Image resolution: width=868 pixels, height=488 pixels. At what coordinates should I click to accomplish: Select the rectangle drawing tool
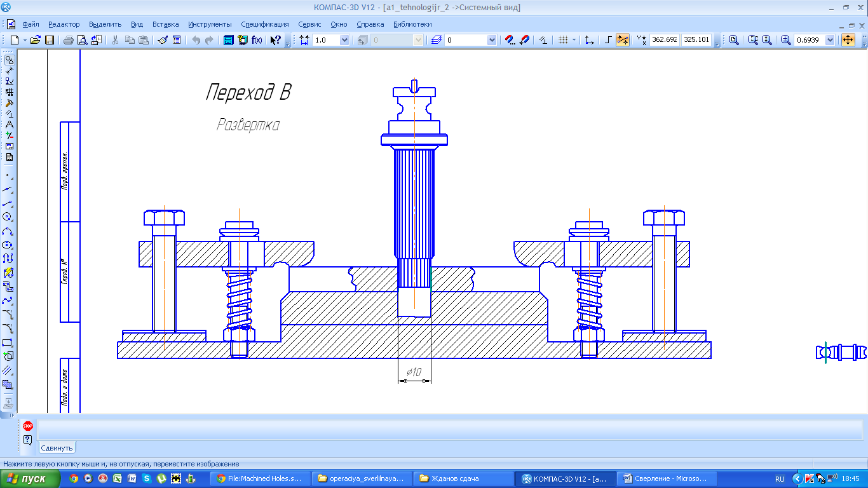tap(8, 342)
